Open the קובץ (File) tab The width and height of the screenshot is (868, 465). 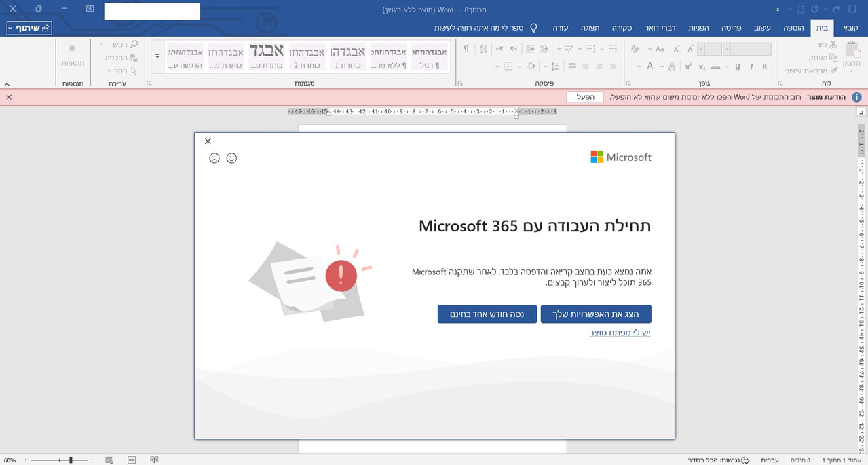coord(851,28)
